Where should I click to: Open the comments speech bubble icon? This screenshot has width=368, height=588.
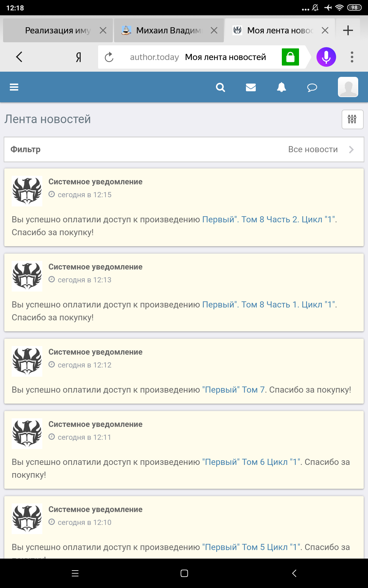pyautogui.click(x=312, y=88)
